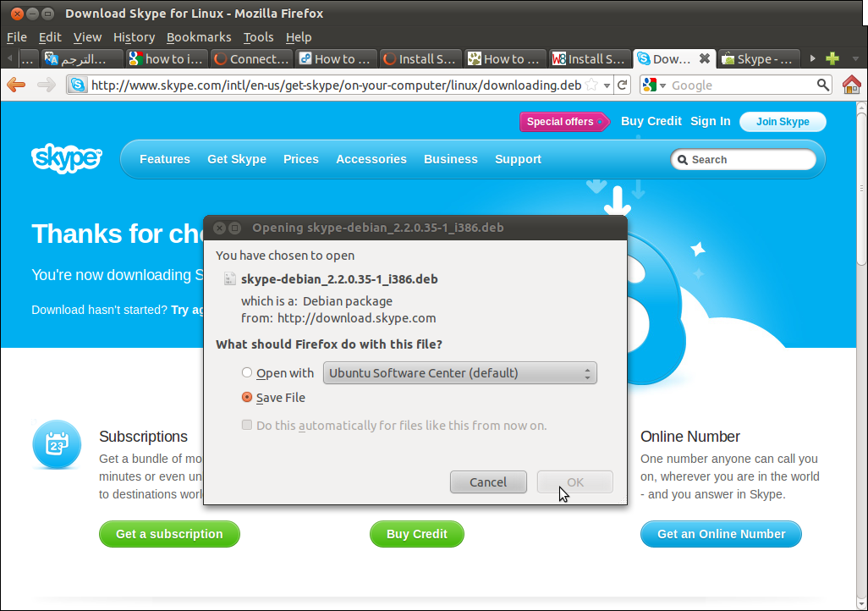
Task: Switch to the paw-icon 'How to ...' tab
Action: pos(505,58)
